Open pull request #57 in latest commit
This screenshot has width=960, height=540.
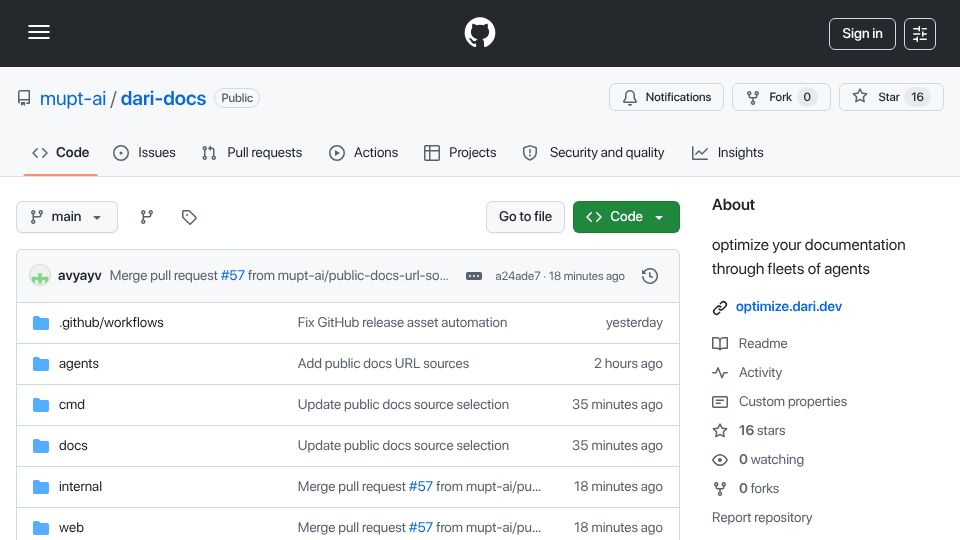pyautogui.click(x=233, y=276)
